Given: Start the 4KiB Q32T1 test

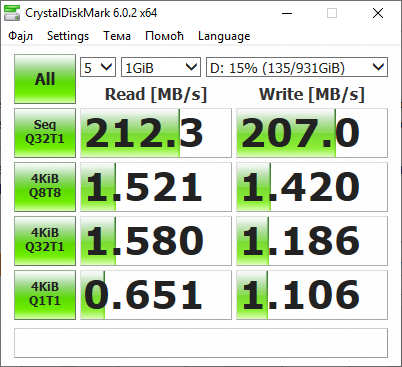Looking at the screenshot, I should coord(45,241).
